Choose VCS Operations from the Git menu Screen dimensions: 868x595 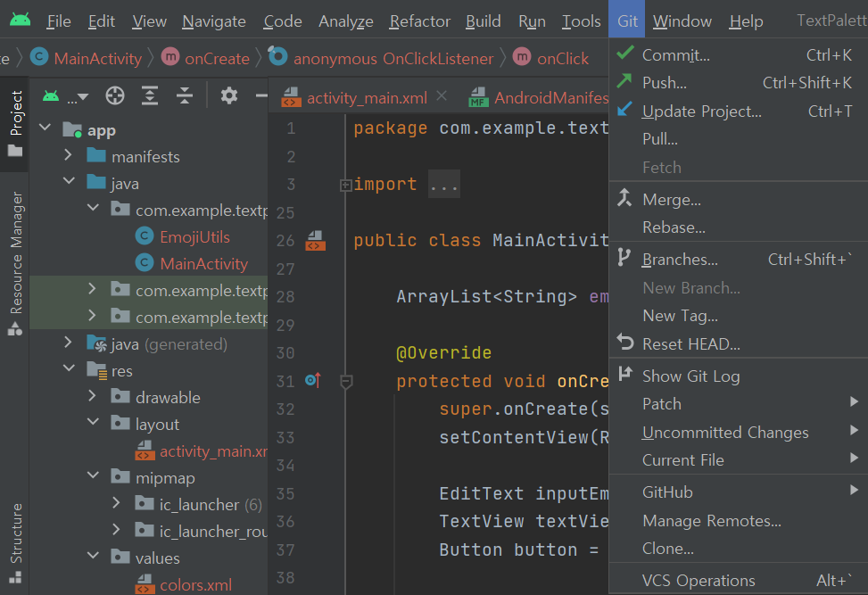pos(739,580)
